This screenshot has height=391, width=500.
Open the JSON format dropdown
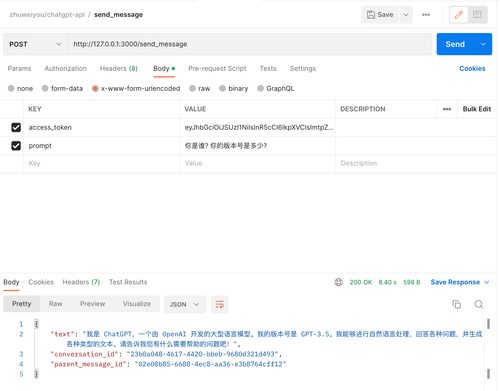(x=185, y=304)
